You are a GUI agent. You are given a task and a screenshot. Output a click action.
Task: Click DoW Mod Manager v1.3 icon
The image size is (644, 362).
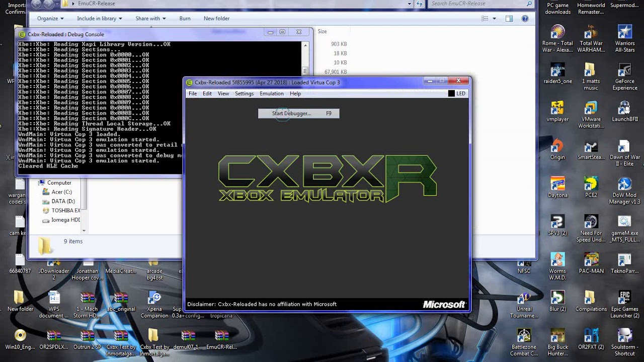pos(624,190)
